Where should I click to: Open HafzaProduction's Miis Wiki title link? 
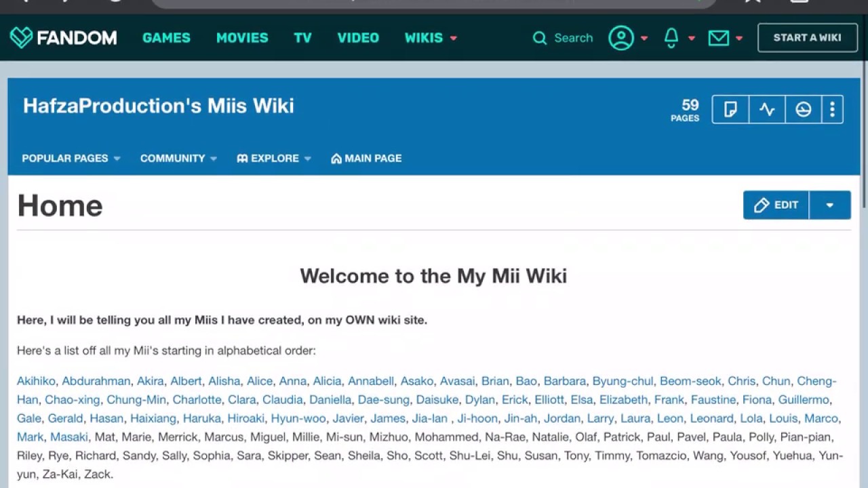(x=159, y=106)
